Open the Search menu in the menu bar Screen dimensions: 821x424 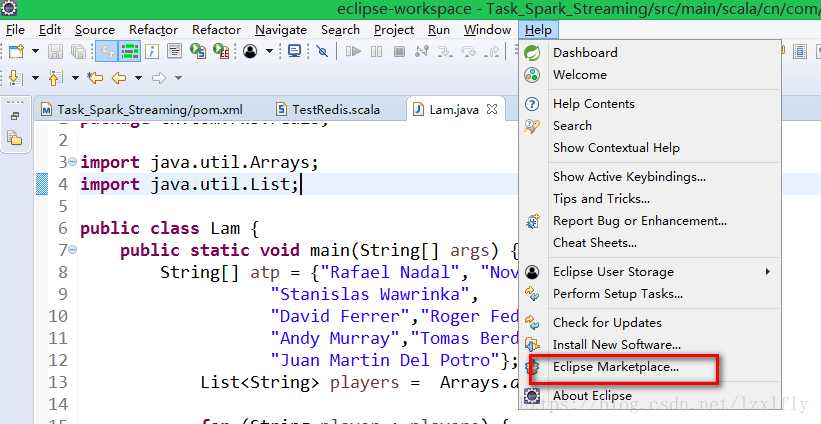pyautogui.click(x=340, y=30)
